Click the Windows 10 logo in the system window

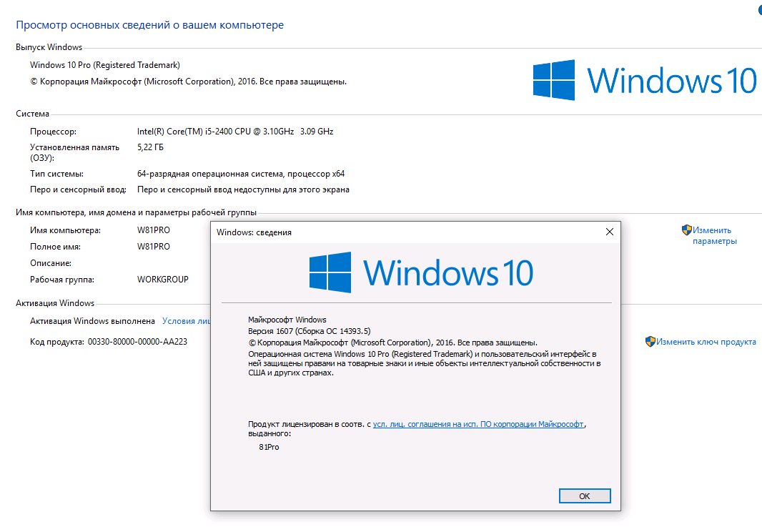[x=645, y=80]
